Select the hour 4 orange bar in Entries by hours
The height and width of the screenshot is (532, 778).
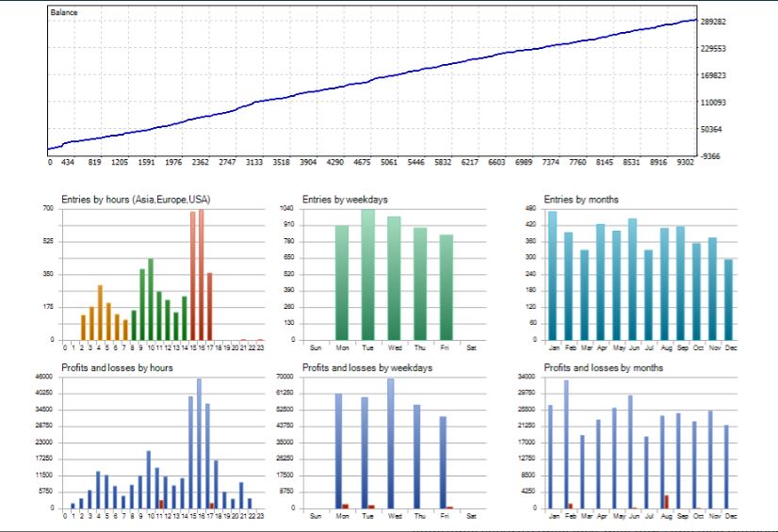(x=100, y=313)
